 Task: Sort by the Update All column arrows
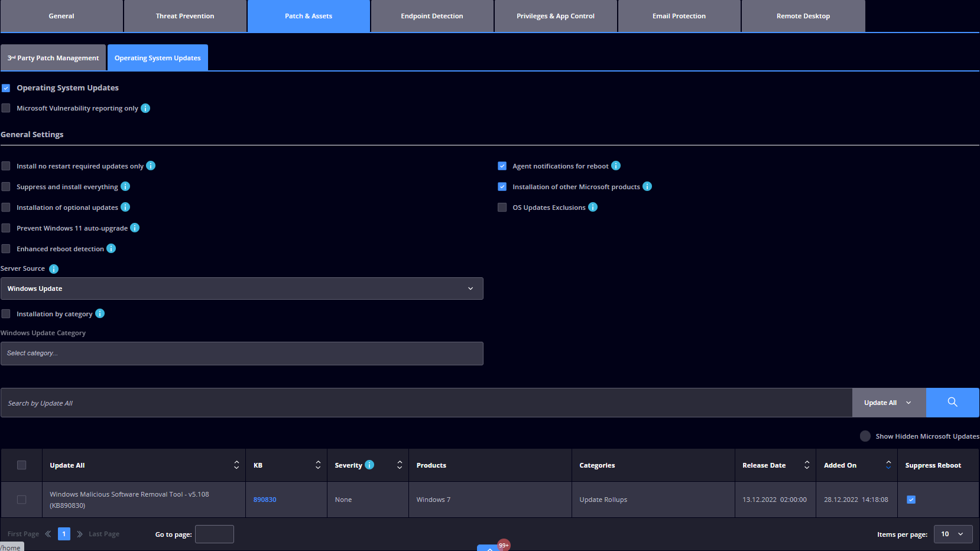tap(236, 465)
